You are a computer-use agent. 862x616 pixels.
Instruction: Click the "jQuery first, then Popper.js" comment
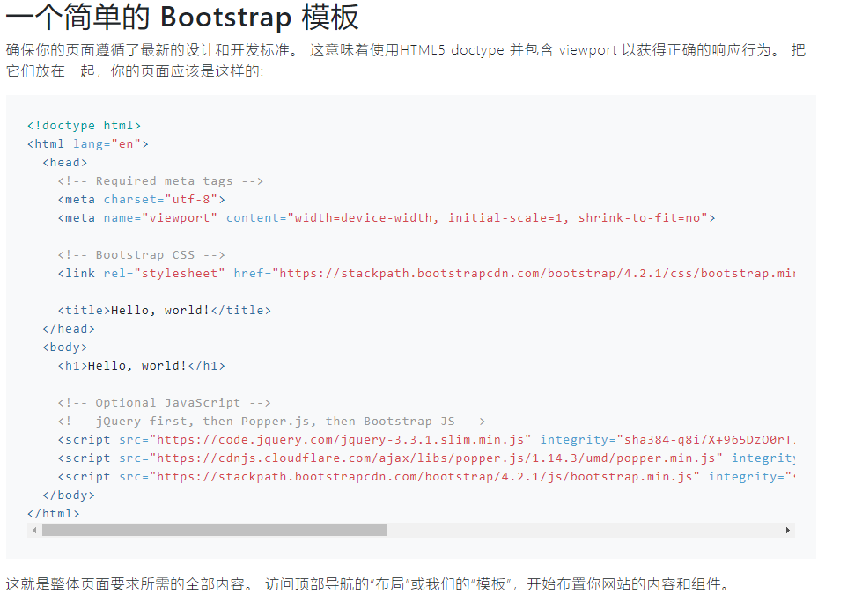pos(271,422)
